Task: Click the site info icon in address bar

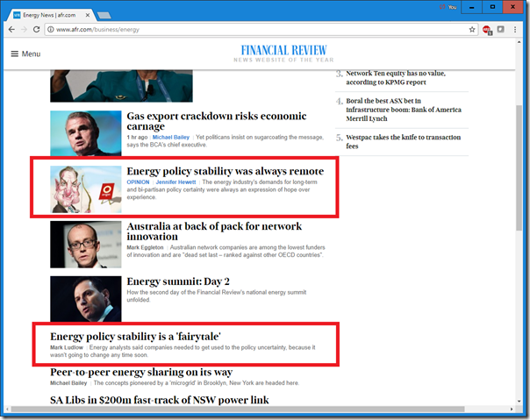Action: click(x=50, y=30)
